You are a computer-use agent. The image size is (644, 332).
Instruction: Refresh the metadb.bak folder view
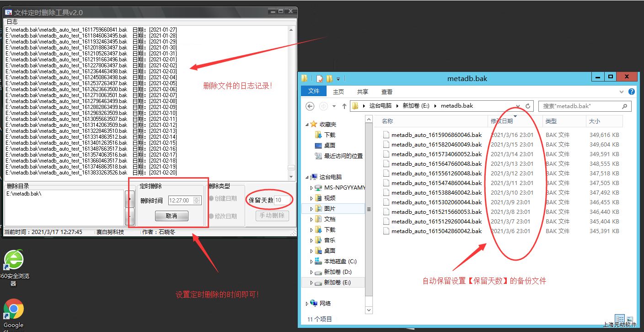tap(528, 106)
